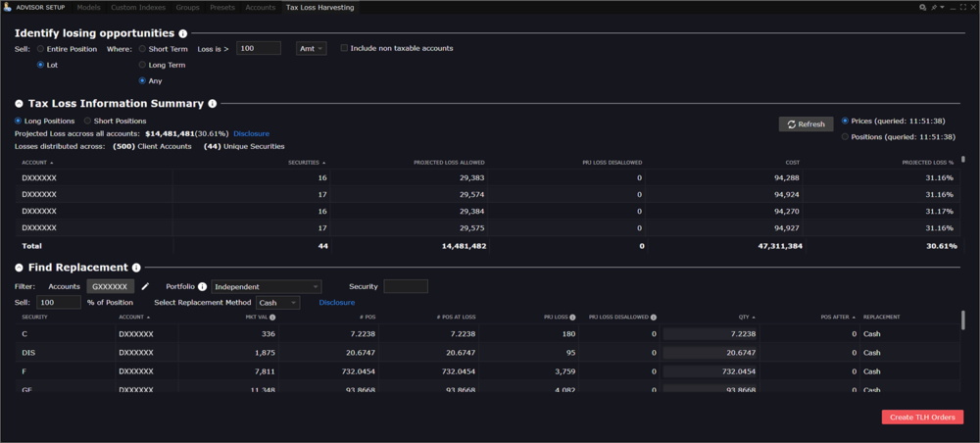980x443 pixels.
Task: Collapse the Tax Loss Information Summary section
Action: [20, 103]
